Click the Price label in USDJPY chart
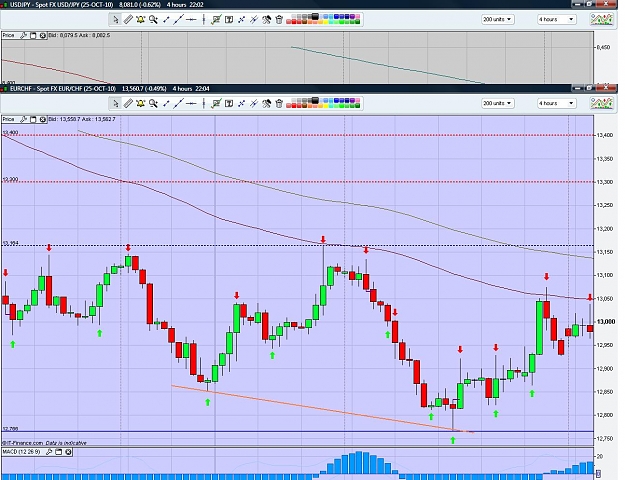The height and width of the screenshot is (480, 625). [8, 35]
